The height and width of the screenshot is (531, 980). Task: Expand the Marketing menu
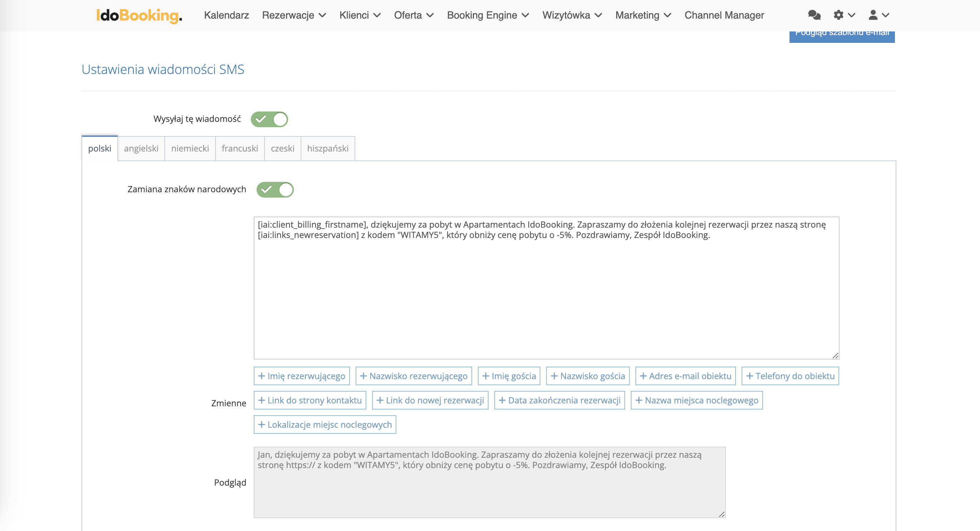coord(643,15)
